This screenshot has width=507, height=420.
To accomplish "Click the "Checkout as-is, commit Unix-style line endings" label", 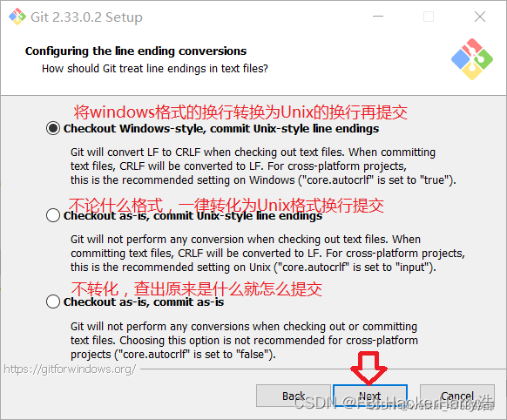I will coord(193,215).
